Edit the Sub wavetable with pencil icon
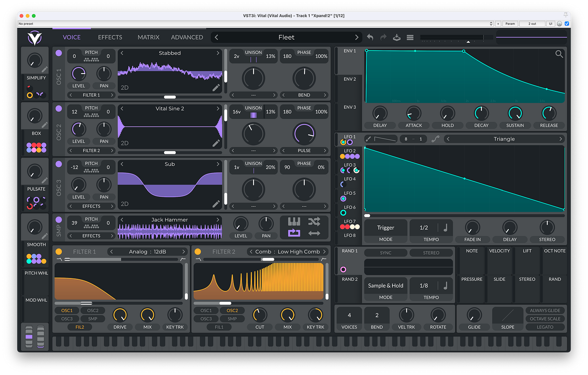 coord(216,204)
